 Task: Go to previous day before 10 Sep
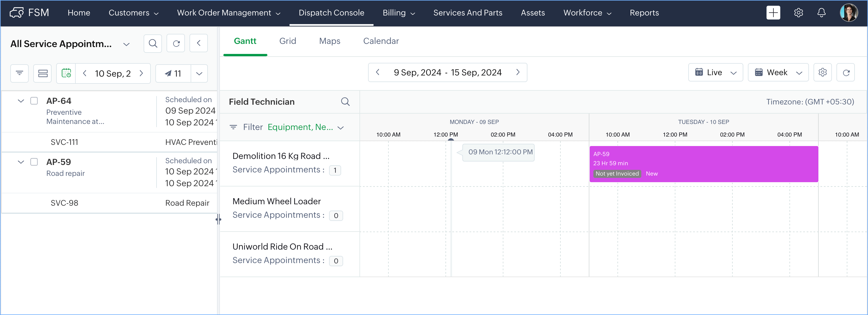(85, 73)
